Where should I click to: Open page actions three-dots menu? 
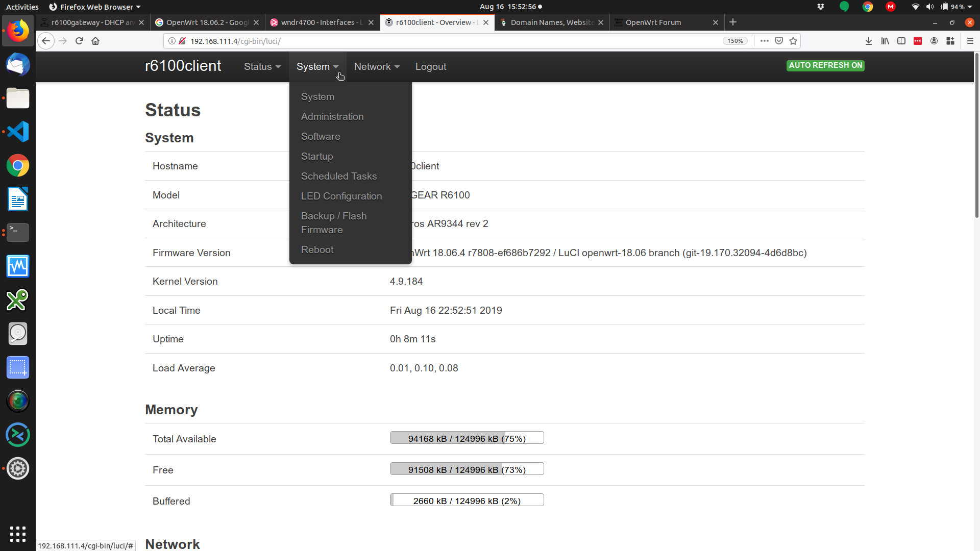[764, 41]
